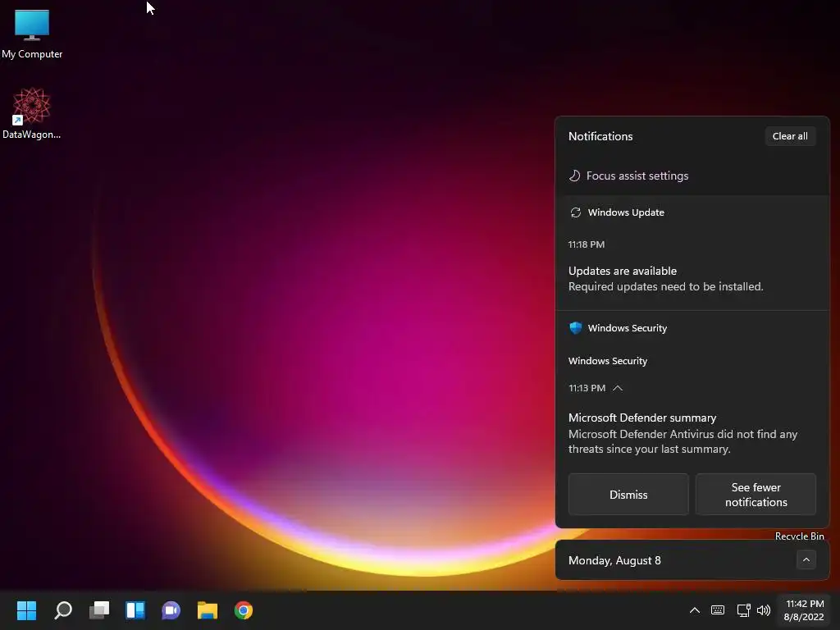Screen dimensions: 840x630
Task: Click the Monday, August 8 date label
Action: [x=614, y=560]
